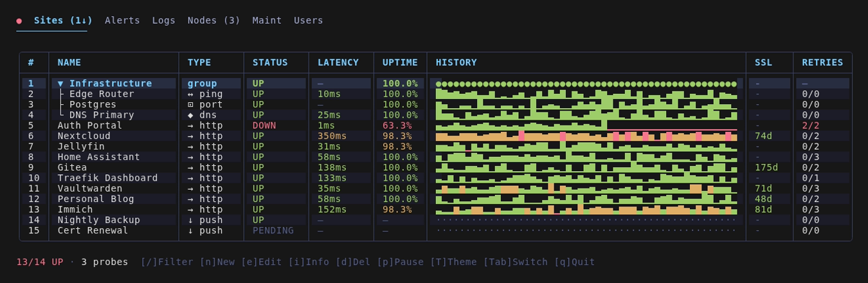The height and width of the screenshot is (283, 868).
Task: Click the [p]Pause shortcut
Action: (401, 262)
